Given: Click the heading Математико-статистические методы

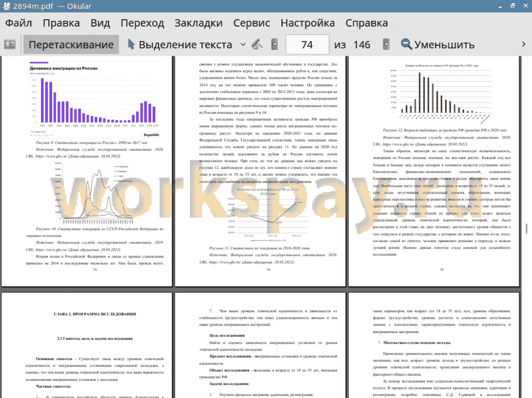Looking at the screenshot, I should pyautogui.click(x=417, y=343).
